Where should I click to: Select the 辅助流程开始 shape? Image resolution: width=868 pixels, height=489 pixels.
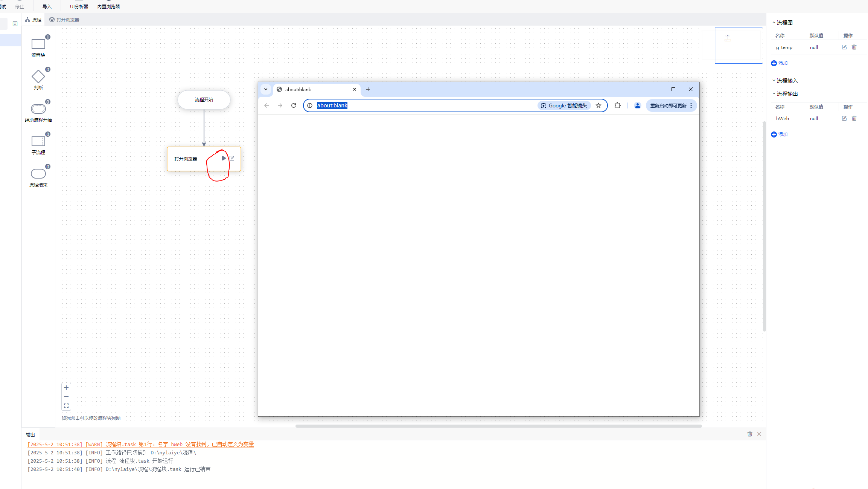pos(38,109)
